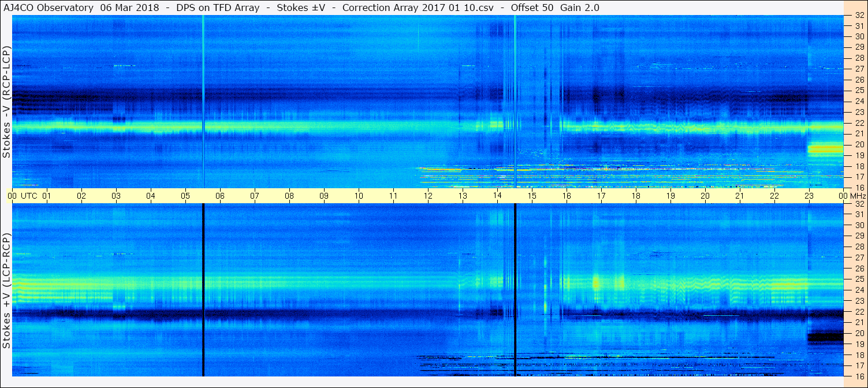Click the 24 MHz tick of the Stokes -V panel
868x388 pixels.
pos(859,101)
